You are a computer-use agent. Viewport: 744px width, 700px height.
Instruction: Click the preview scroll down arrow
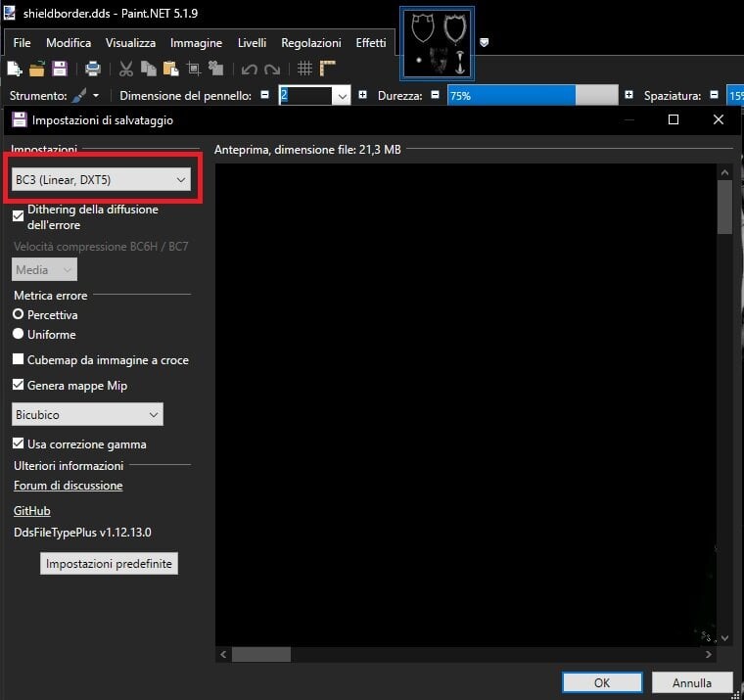[724, 637]
